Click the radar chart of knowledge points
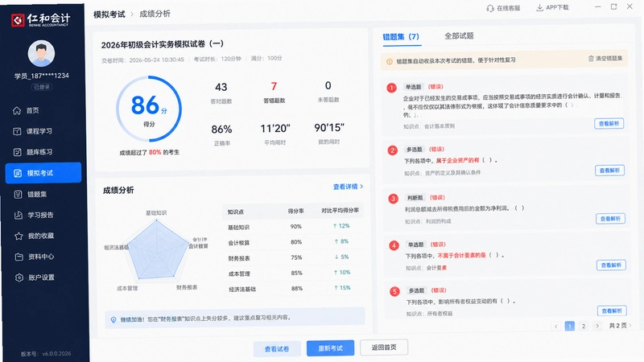The height and width of the screenshot is (362, 644). (x=156, y=250)
